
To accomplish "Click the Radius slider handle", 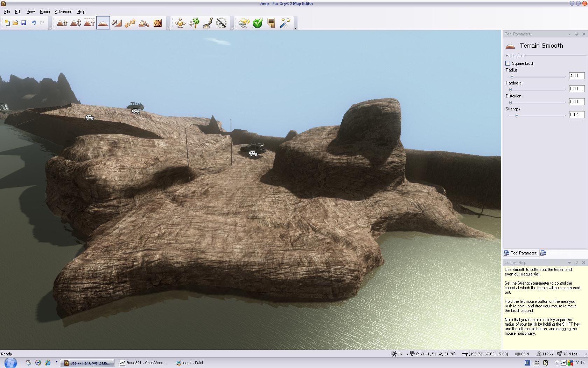I will pos(512,77).
